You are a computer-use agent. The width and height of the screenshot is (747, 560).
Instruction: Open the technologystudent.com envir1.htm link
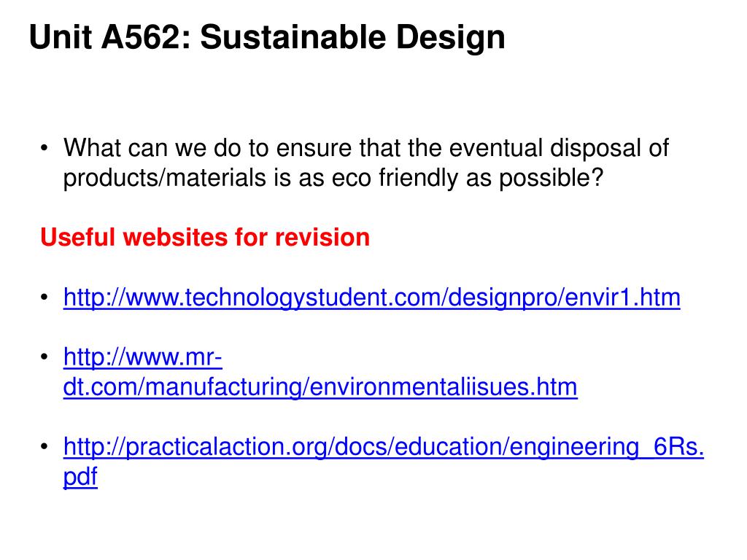point(371,297)
